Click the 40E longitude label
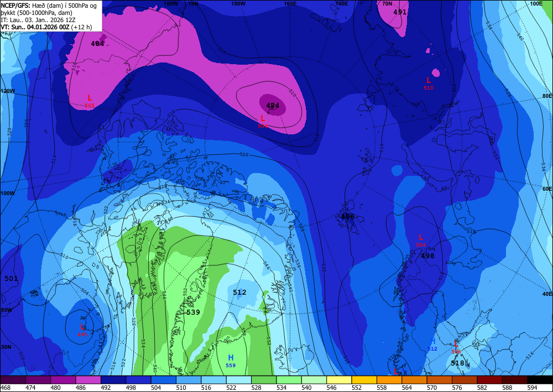 (x=547, y=294)
